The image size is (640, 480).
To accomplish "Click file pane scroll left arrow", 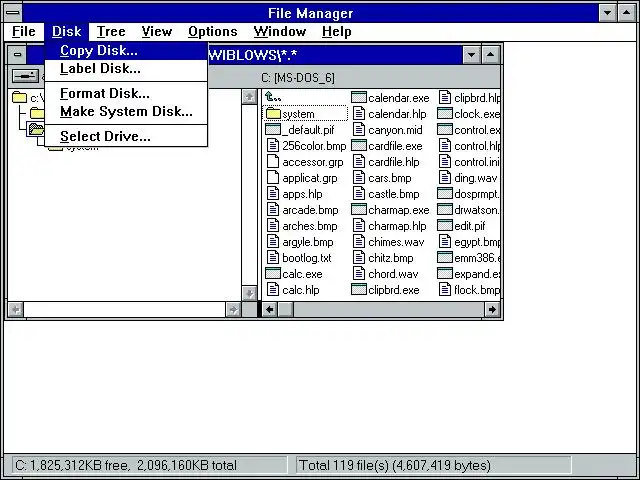I will (269, 309).
